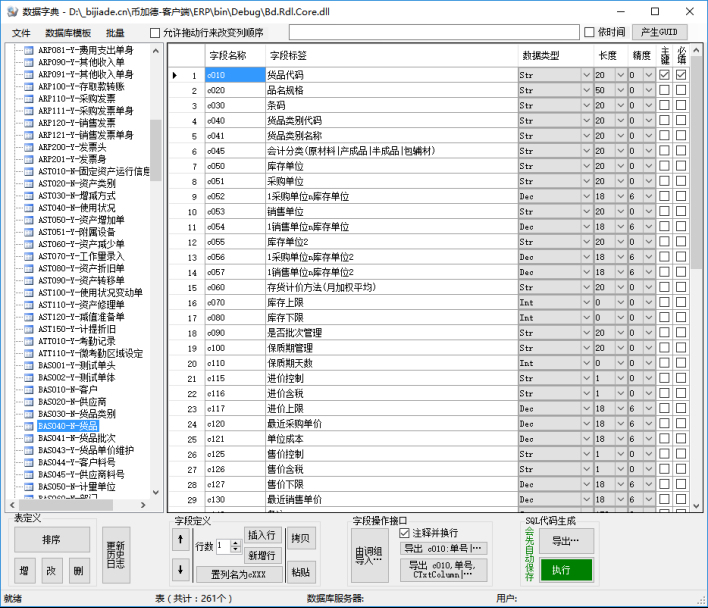Click table icon next to BAS041-N-货品批次

pos(28,438)
